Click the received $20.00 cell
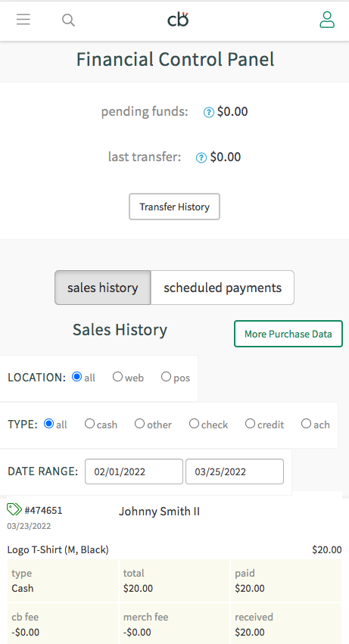 [x=286, y=624]
